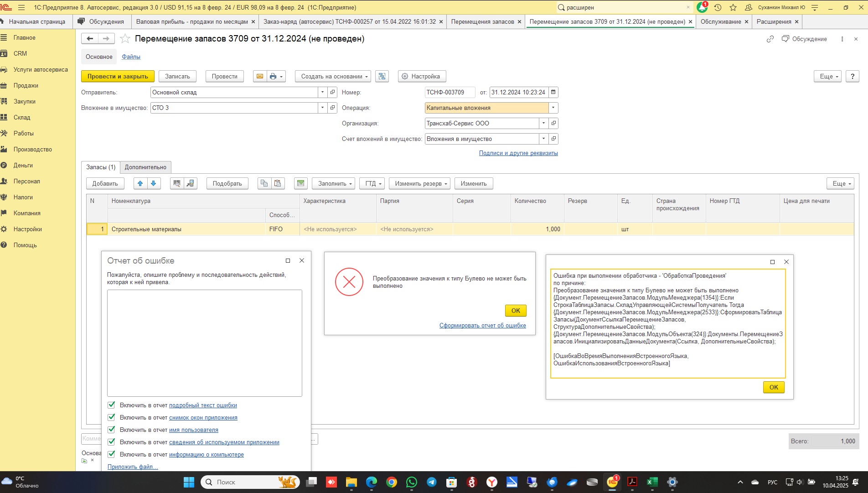The height and width of the screenshot is (493, 868).
Task: Expand Вложение в имущество dropdown arrow
Action: [323, 108]
